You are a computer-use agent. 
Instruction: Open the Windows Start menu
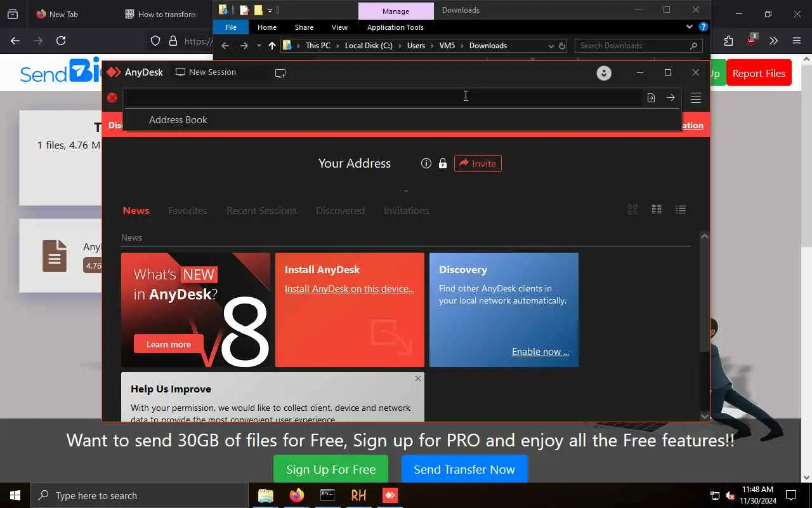coord(15,495)
